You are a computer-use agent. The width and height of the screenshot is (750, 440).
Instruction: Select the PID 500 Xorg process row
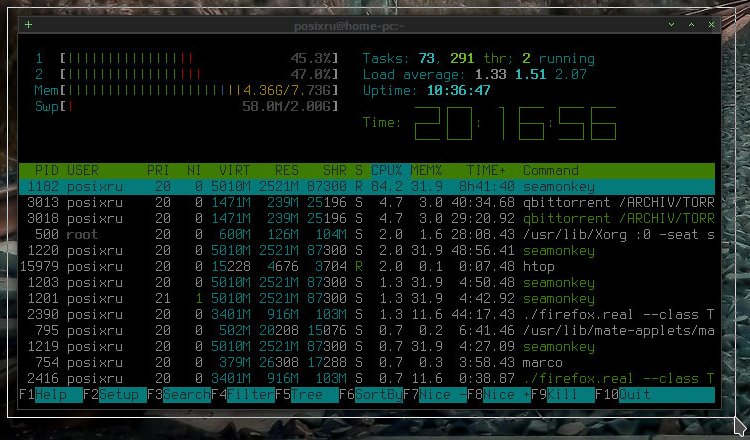[367, 235]
